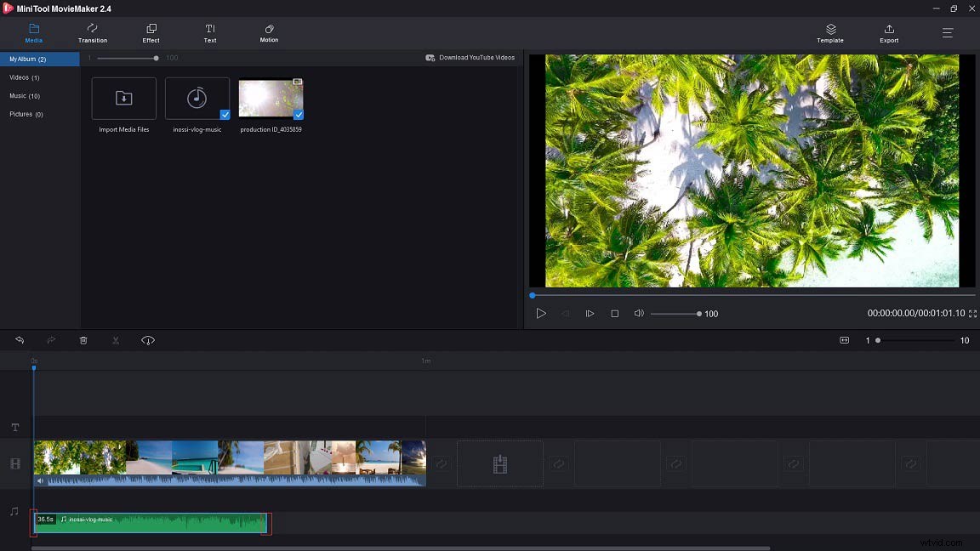Viewport: 980px width, 551px height.
Task: Switch to the Media tab
Action: point(33,34)
